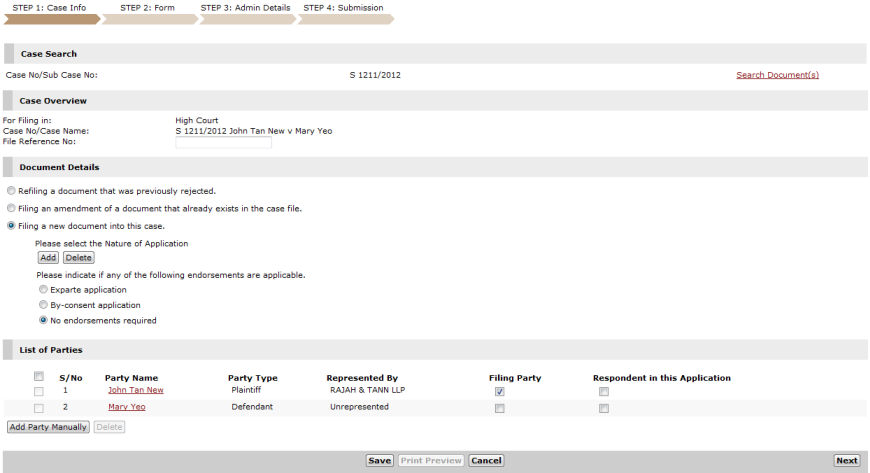
Task: Tick the select-all checkbox in parties header
Action: 39,376
